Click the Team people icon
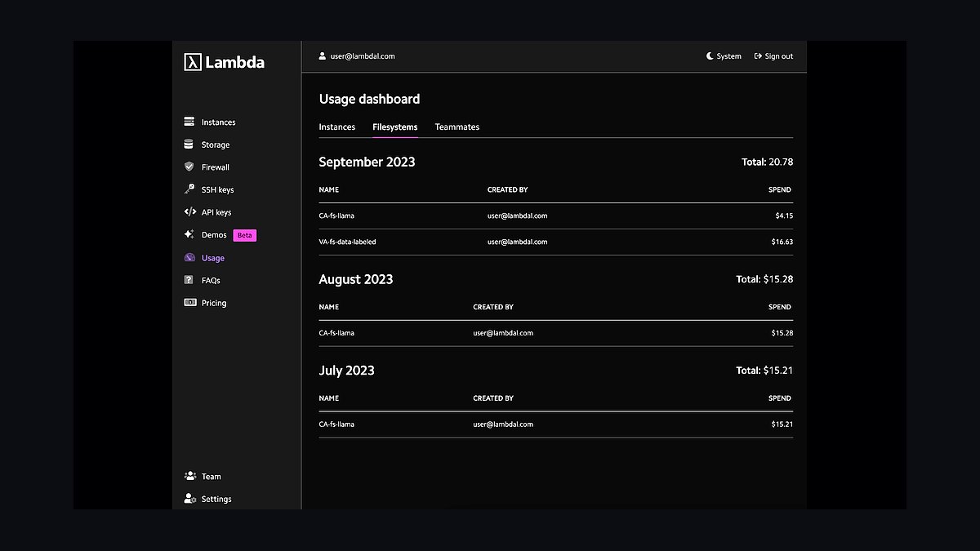Image resolution: width=980 pixels, height=551 pixels. click(189, 476)
